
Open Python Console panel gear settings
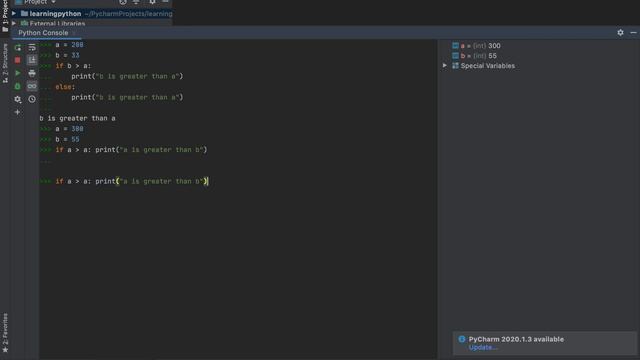point(620,33)
